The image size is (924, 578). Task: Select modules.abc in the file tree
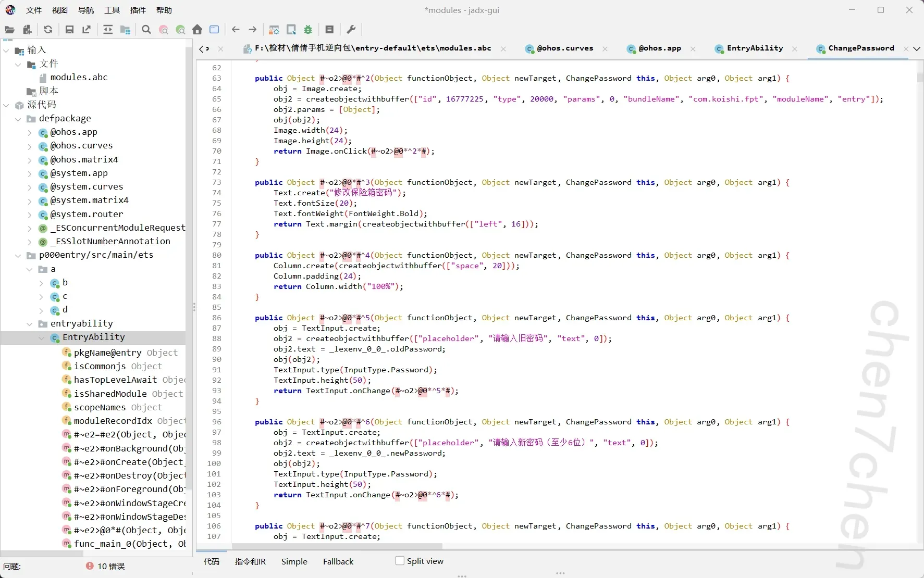79,77
